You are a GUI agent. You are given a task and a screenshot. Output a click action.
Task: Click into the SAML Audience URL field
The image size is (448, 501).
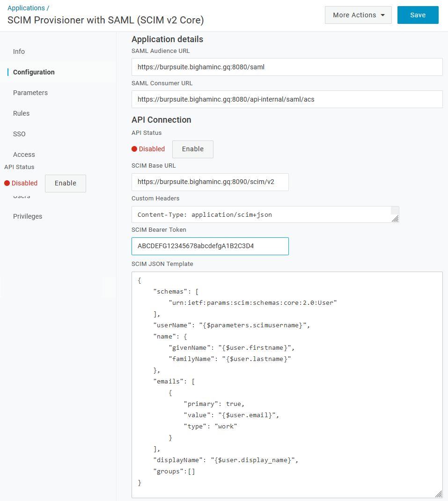coord(286,67)
